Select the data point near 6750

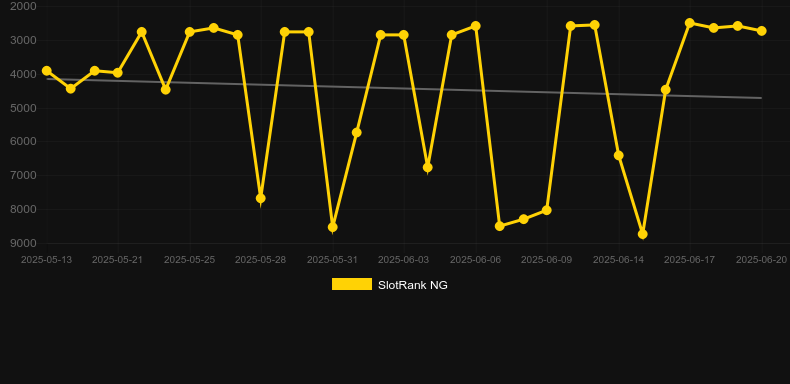click(428, 167)
